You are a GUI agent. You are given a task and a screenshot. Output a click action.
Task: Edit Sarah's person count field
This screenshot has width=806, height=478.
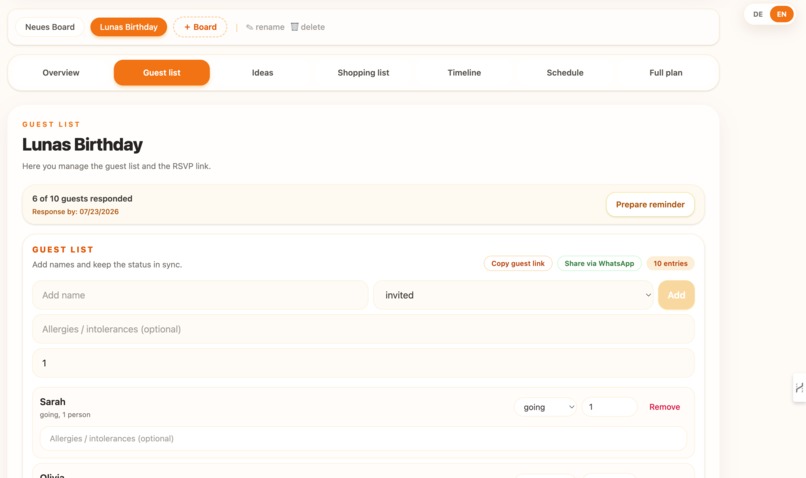[x=610, y=407]
